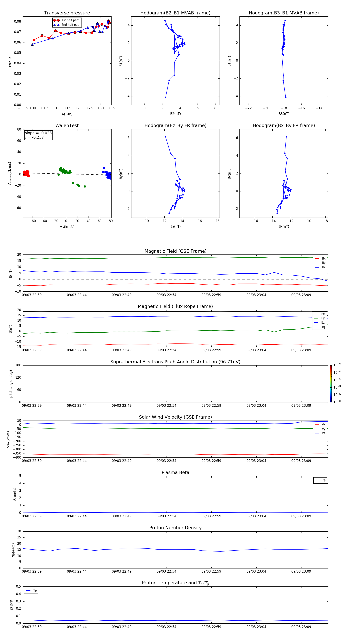
Task: Click '09/03 22:54' tick under GSE magnetic field
Action: click(166, 295)
